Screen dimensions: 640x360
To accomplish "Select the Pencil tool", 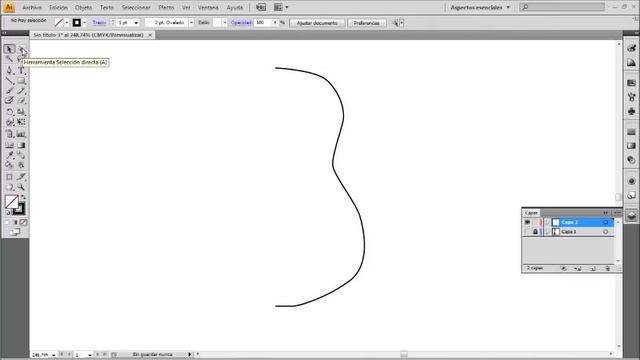I will coord(21,91).
